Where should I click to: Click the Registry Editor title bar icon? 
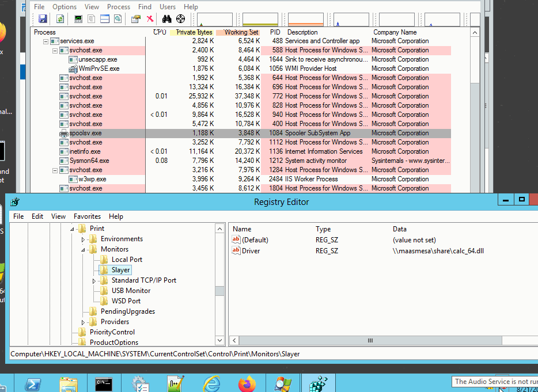(x=15, y=202)
